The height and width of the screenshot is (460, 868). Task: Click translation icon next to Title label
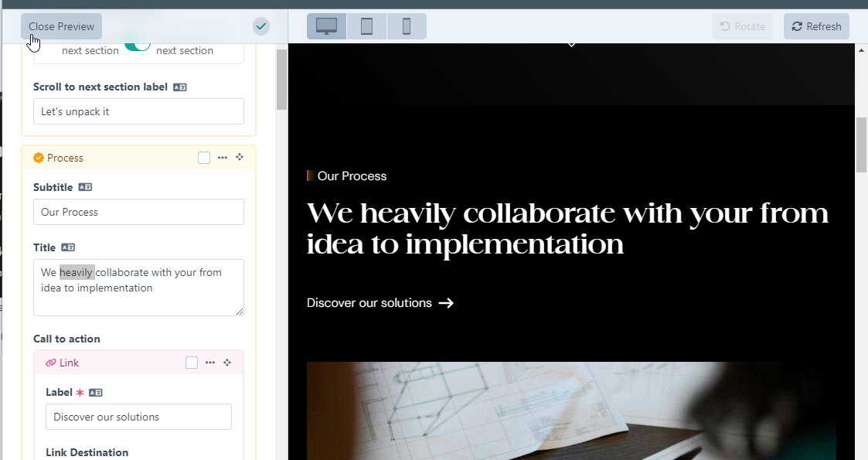[x=68, y=247]
